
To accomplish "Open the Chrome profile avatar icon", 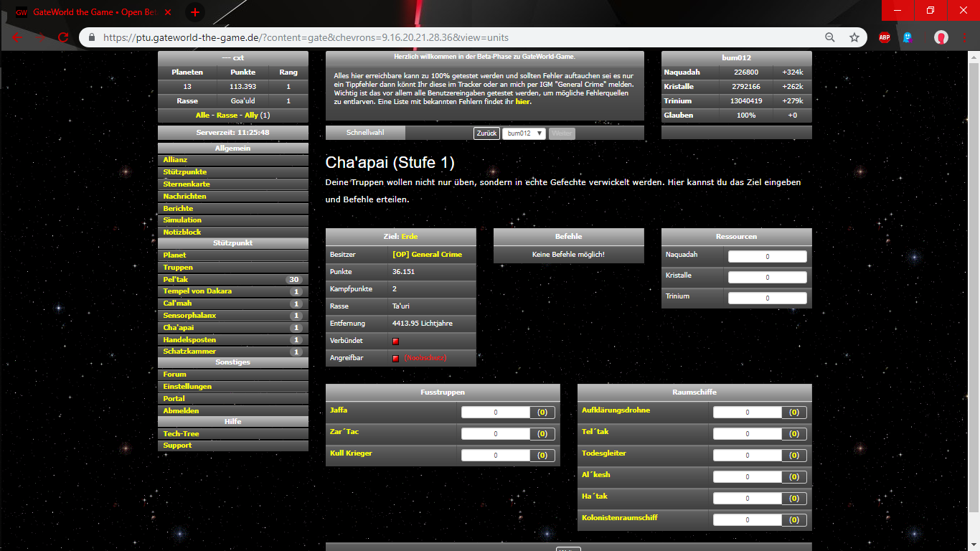I will pos(941,37).
